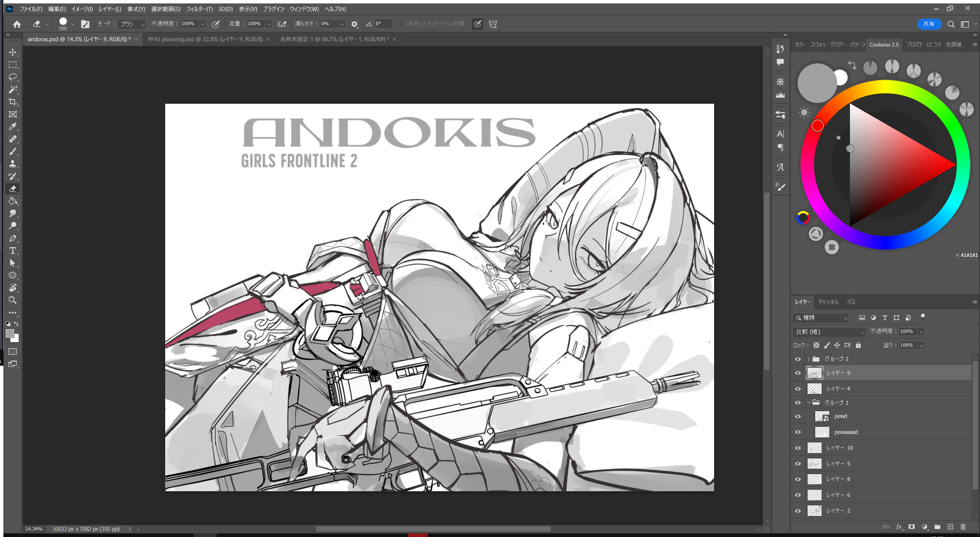Hide the グループ 2 group
The height and width of the screenshot is (537, 980).
coord(798,359)
